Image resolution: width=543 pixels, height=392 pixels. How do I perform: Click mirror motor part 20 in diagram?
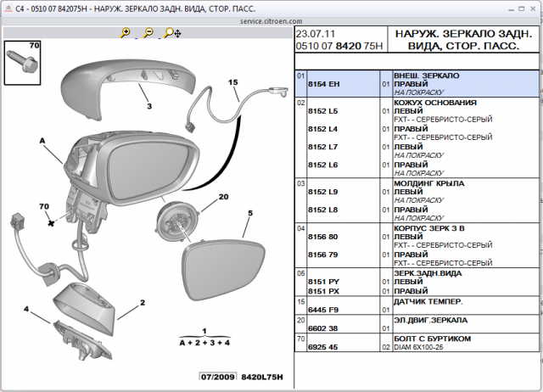[179, 223]
